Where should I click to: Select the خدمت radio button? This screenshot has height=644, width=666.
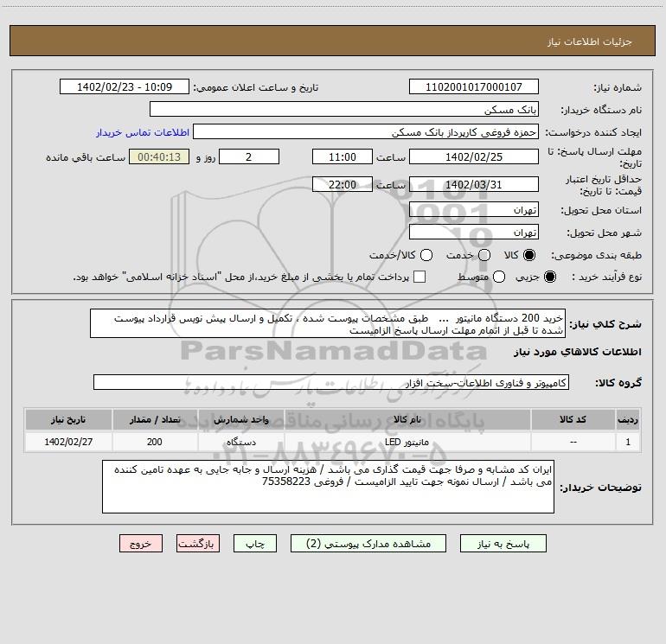coord(484,255)
